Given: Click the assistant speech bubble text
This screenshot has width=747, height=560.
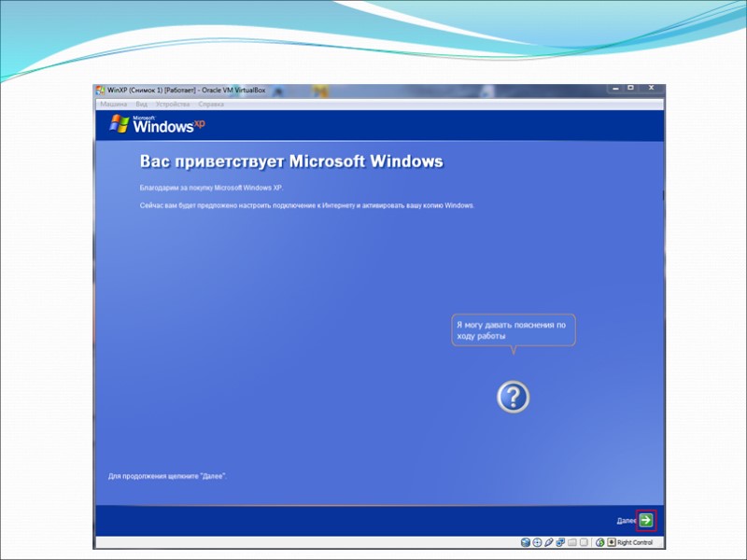Looking at the screenshot, I should point(511,330).
